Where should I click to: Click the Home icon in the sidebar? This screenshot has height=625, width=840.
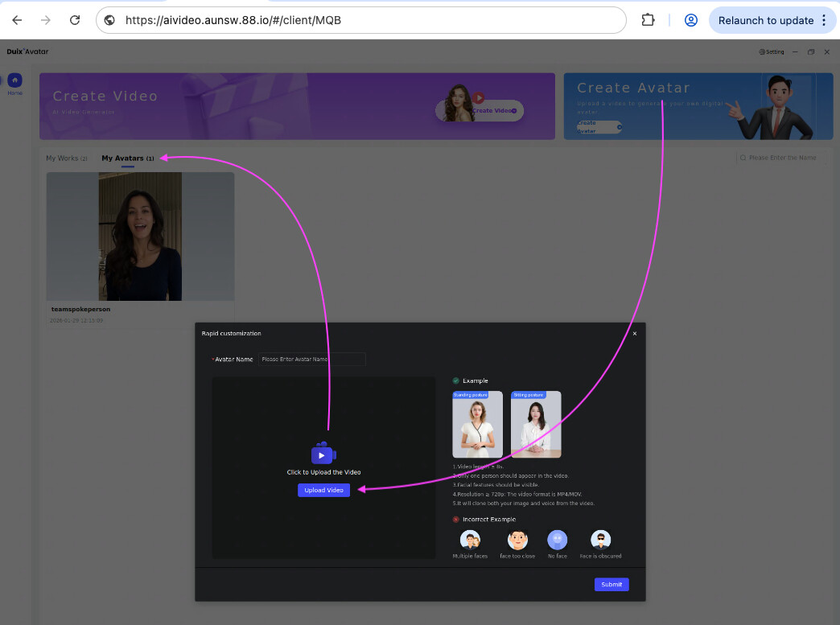pyautogui.click(x=14, y=80)
